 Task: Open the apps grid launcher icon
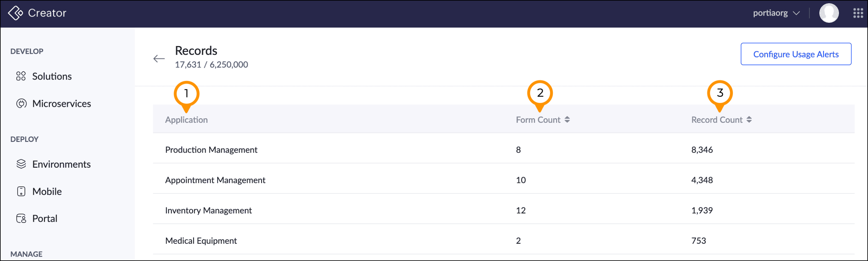(x=858, y=13)
